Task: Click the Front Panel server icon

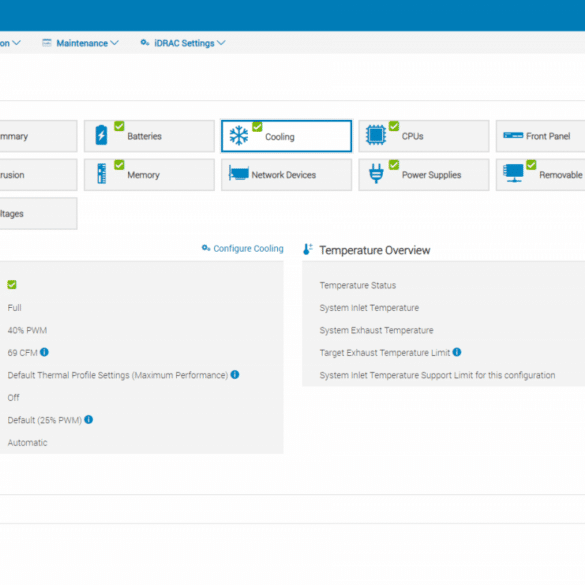Action: tap(513, 135)
